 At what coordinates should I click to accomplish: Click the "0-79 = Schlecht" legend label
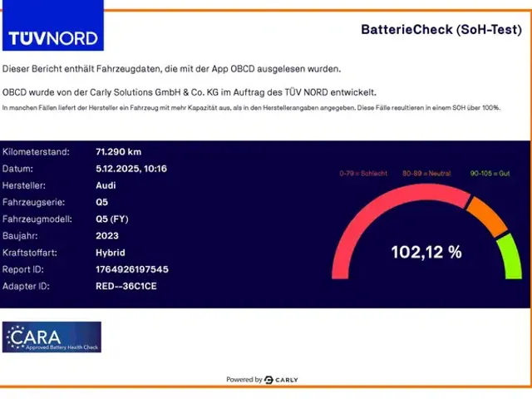(x=363, y=173)
